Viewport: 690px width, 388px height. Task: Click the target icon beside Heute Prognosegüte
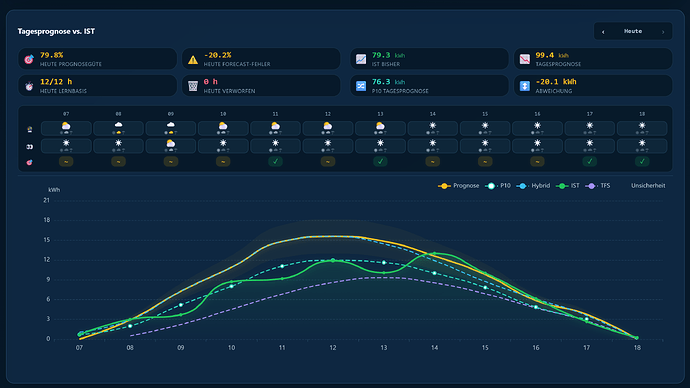click(x=29, y=59)
